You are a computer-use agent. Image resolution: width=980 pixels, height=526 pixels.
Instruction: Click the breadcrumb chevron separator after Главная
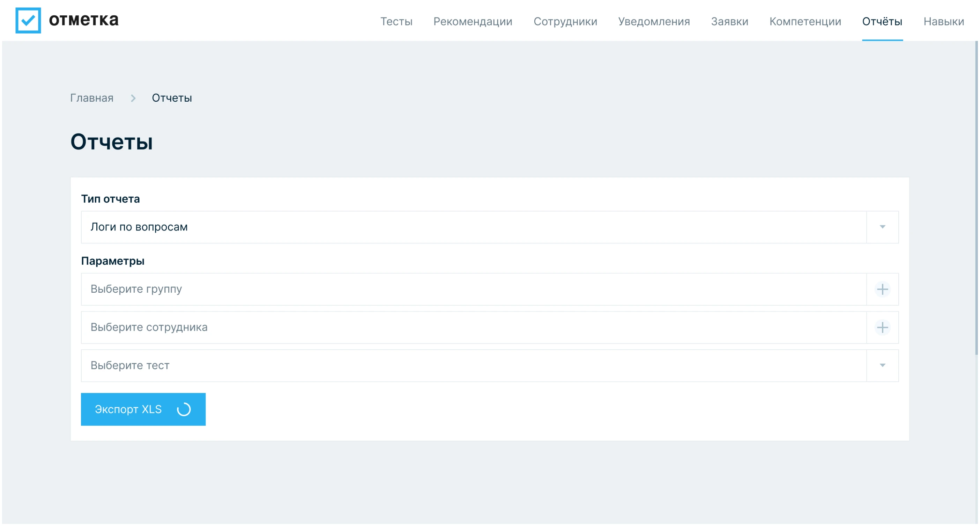(x=133, y=98)
